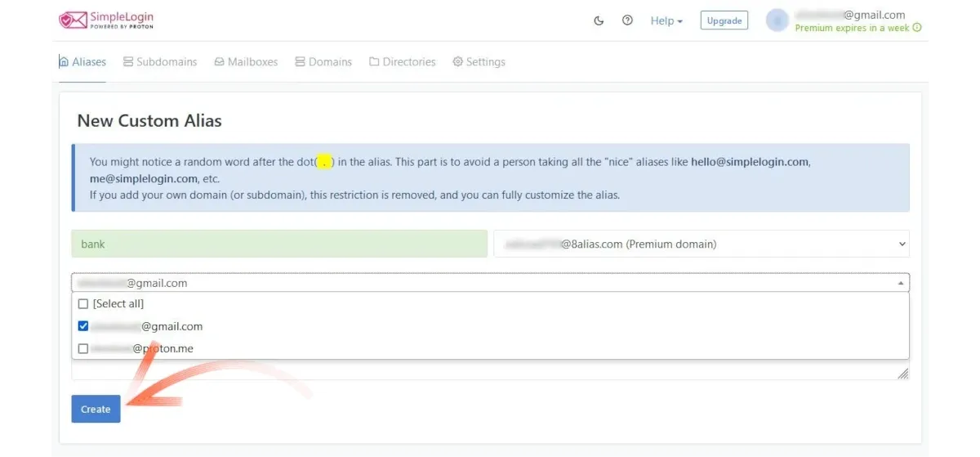Screen dimensions: 980x457
Task: Click the blue Create button
Action: tap(96, 409)
